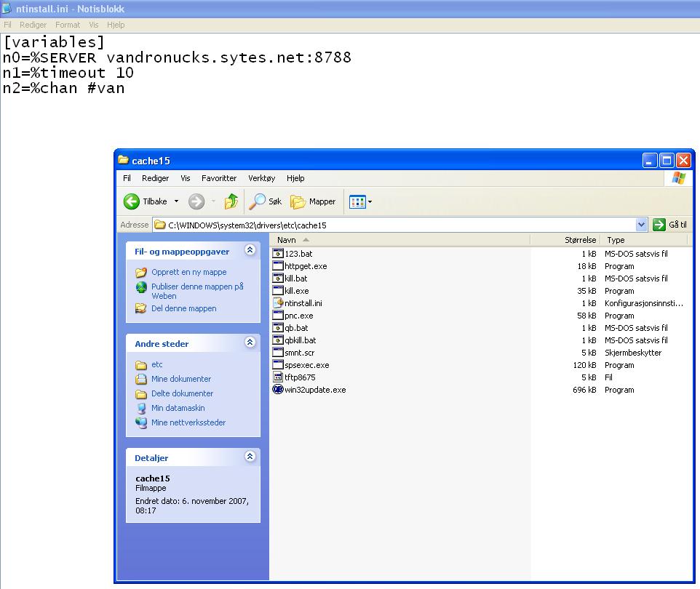Minimize the cache15 window
Image resolution: width=700 pixels, height=589 pixels.
pyautogui.click(x=650, y=160)
